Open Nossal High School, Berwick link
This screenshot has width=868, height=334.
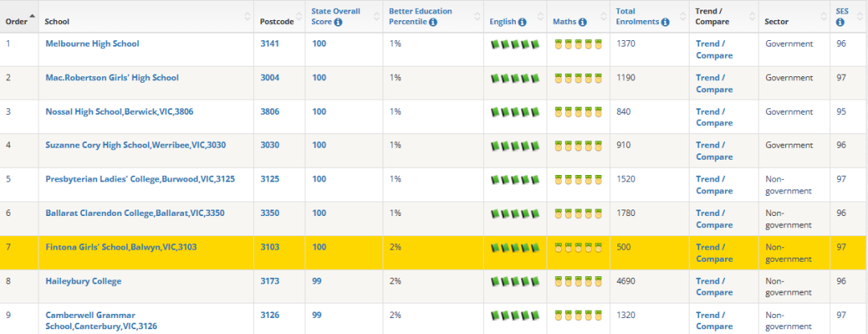point(120,112)
